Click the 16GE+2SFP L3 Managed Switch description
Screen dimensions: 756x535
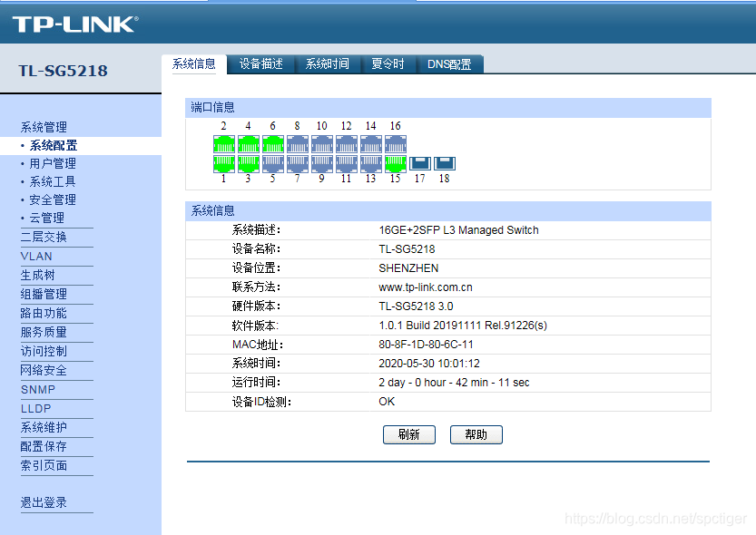(x=458, y=230)
